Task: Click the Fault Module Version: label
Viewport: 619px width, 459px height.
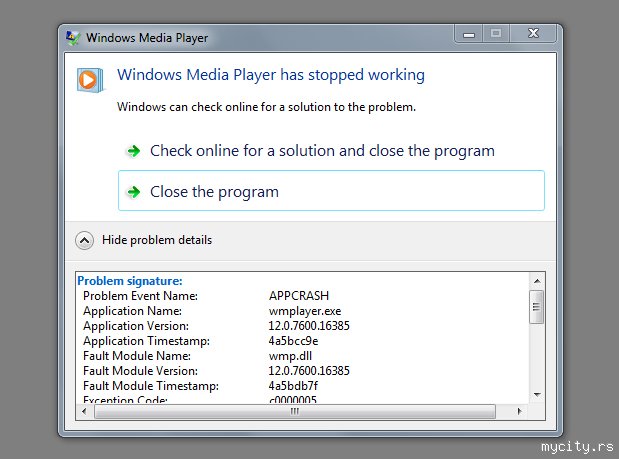Action: 140,371
